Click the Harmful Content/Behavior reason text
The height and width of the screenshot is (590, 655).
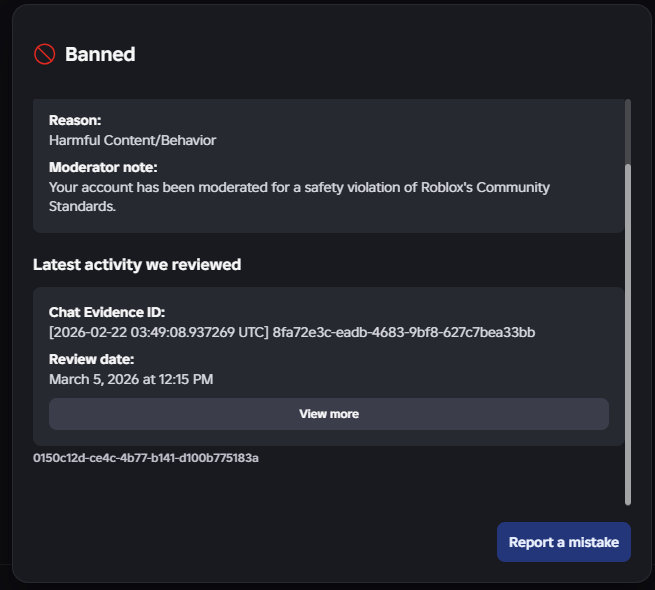coord(132,140)
